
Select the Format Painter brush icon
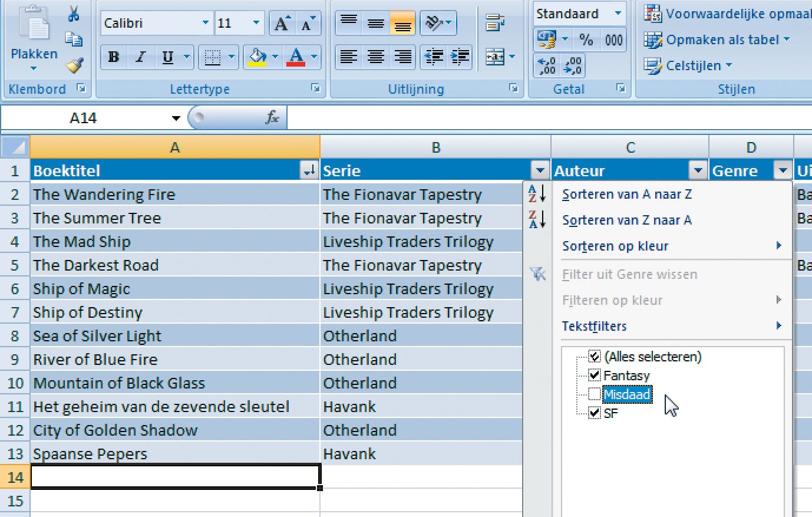(74, 64)
